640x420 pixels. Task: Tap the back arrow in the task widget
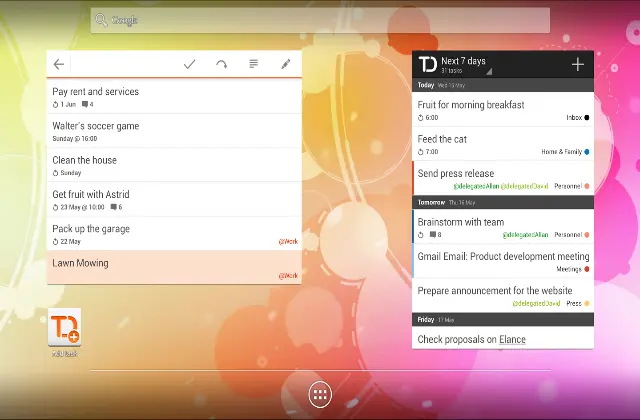tap(59, 64)
